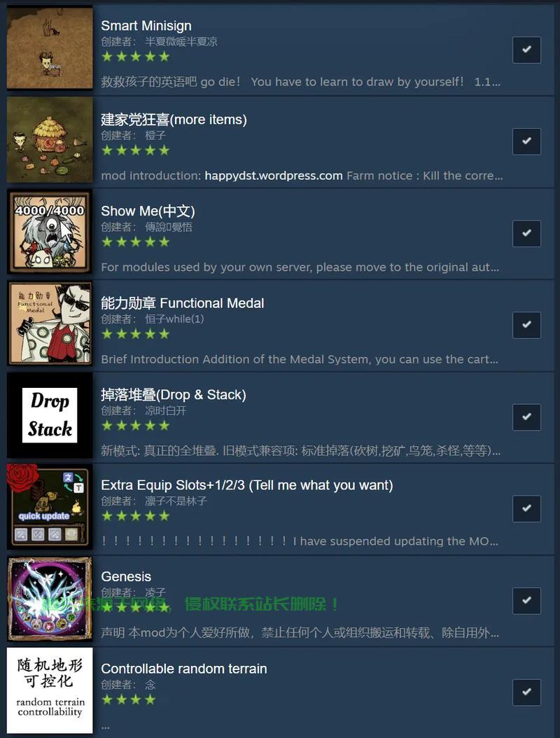The width and height of the screenshot is (560, 738).
Task: Uncheck the Genesis mod checkbox
Action: [526, 600]
